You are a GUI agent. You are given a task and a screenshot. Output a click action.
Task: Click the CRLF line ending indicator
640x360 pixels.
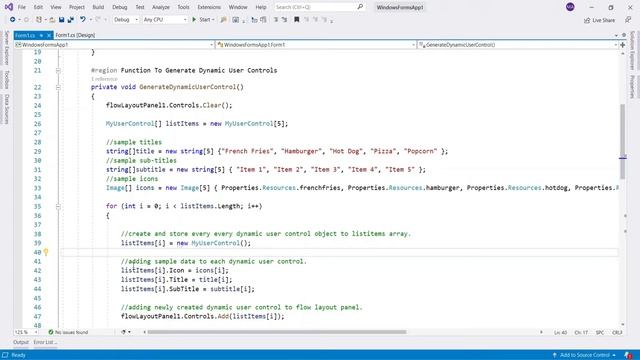pyautogui.click(x=617, y=333)
